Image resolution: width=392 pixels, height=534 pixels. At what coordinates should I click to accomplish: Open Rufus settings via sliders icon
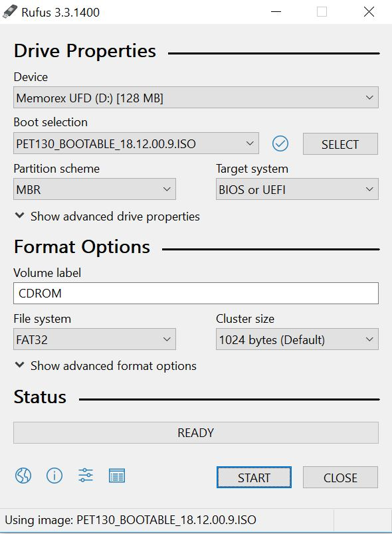[x=85, y=476]
